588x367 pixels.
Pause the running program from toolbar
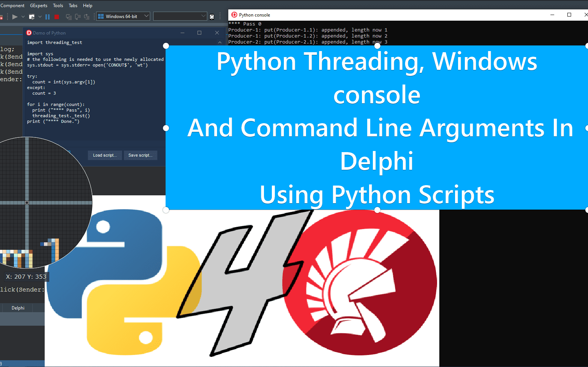click(47, 17)
